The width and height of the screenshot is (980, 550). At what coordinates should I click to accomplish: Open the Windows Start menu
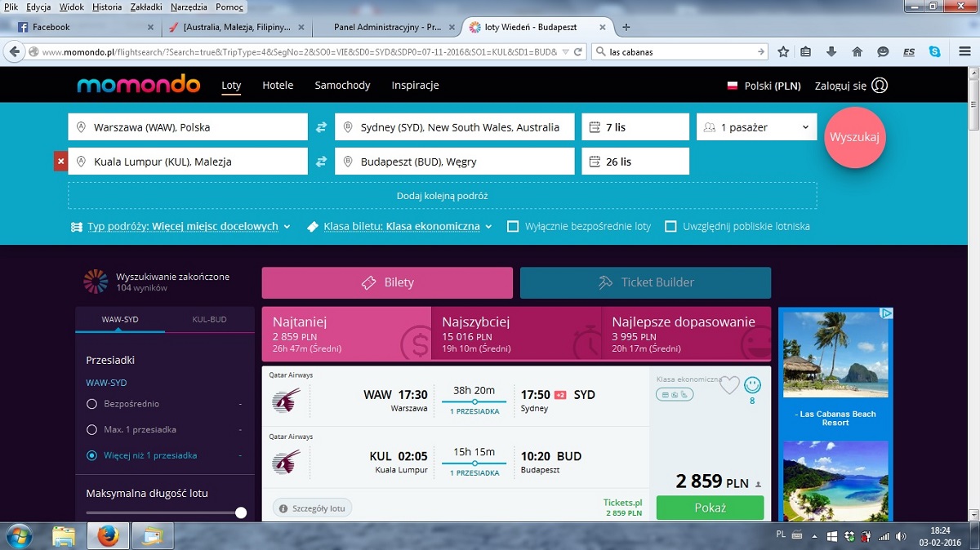18,536
